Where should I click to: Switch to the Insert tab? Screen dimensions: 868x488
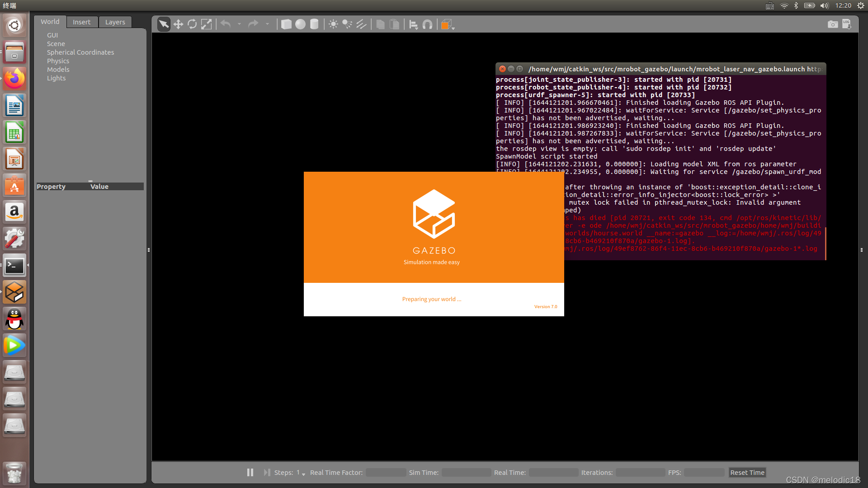click(x=81, y=22)
